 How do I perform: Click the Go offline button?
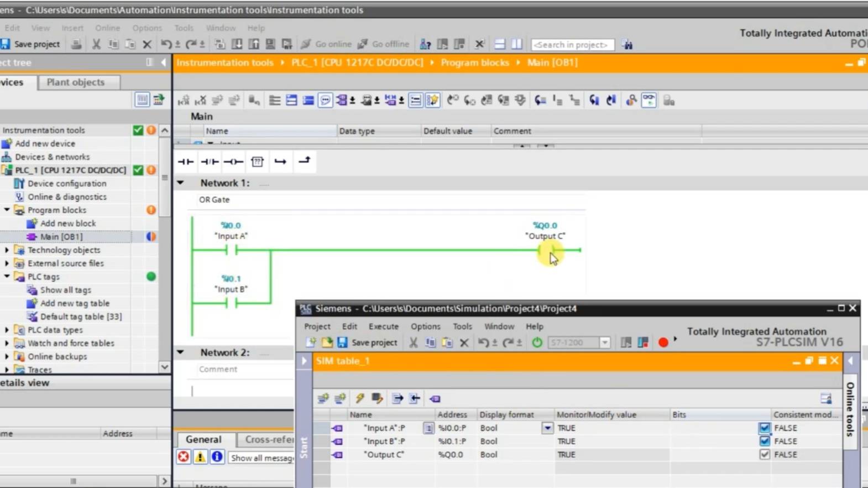(384, 44)
